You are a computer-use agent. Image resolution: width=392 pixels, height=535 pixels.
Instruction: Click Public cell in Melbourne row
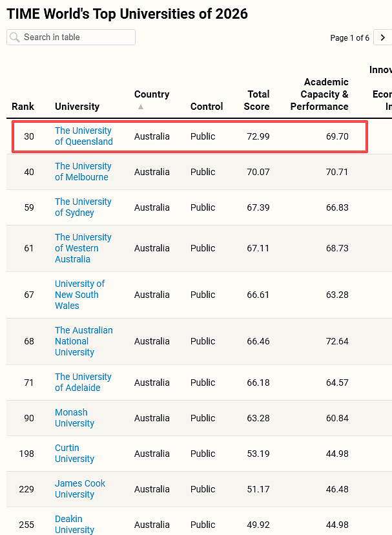click(203, 172)
